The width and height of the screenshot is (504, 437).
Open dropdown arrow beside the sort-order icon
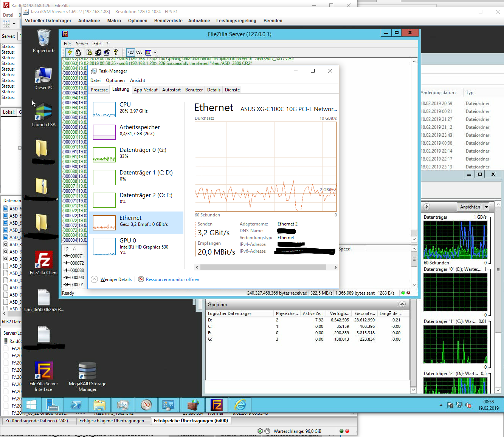(x=155, y=53)
